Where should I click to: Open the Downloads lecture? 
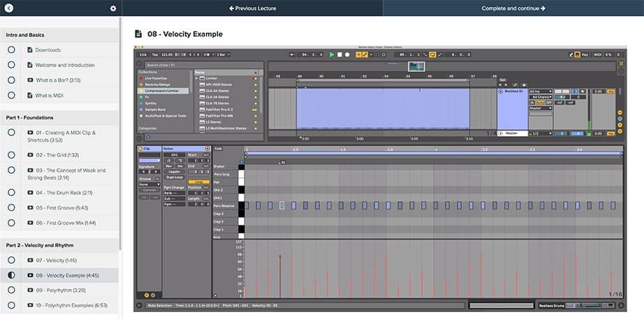click(x=48, y=50)
